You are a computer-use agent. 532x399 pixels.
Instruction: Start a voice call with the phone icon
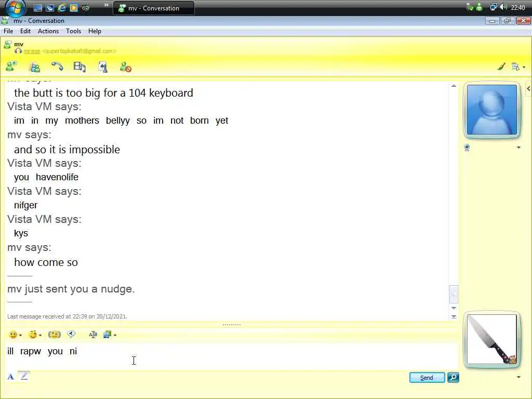[57, 66]
